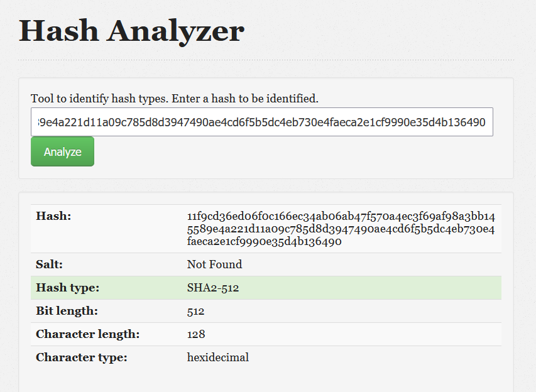Click the SHA2-512 hash type result
The width and height of the screenshot is (536, 392).
coord(212,288)
